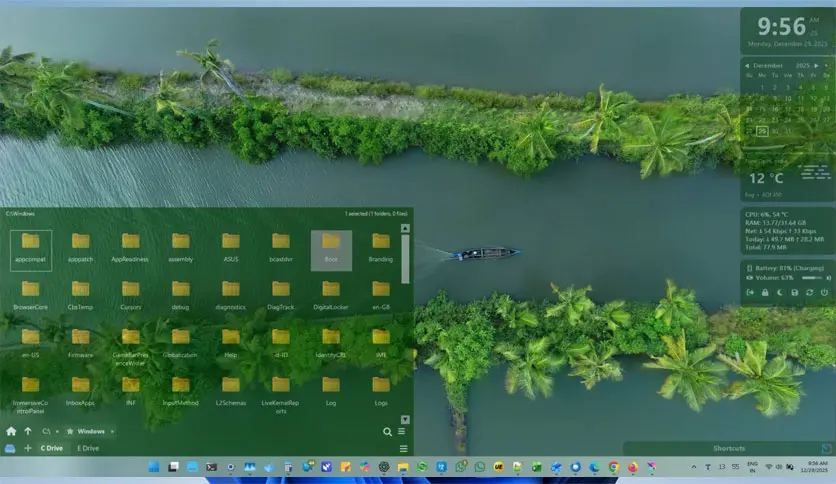Toggle volume eye icon in widget
The height and width of the screenshot is (484, 836).
[750, 278]
